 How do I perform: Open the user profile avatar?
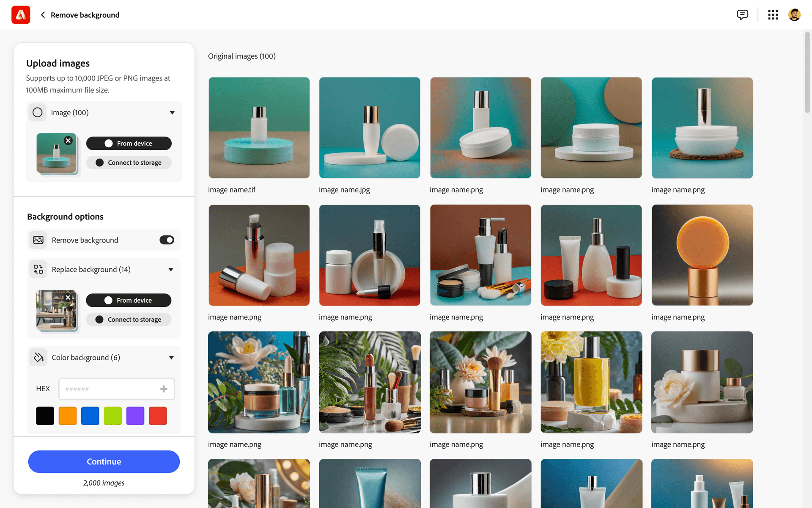point(794,15)
